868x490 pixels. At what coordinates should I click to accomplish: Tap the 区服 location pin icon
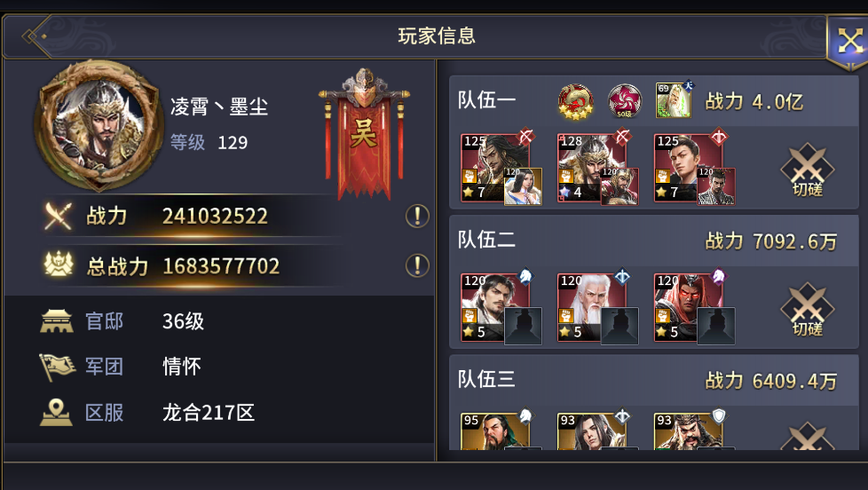click(x=57, y=413)
